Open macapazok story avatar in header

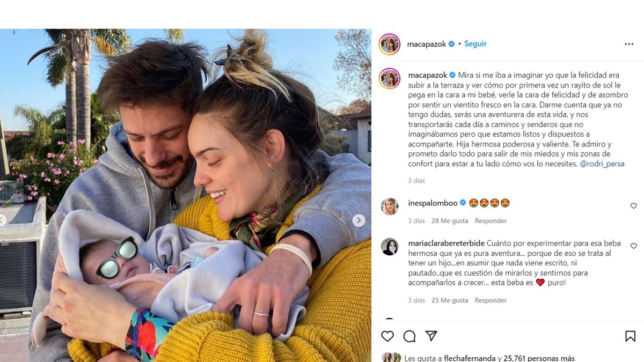coord(390,44)
